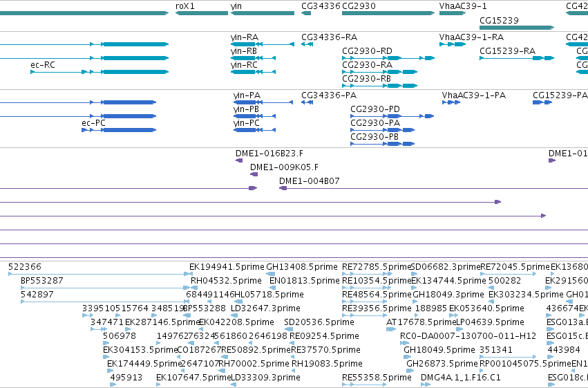588x388 pixels.
Task: Open EK053640.5prime EST
Action: coord(453,315)
